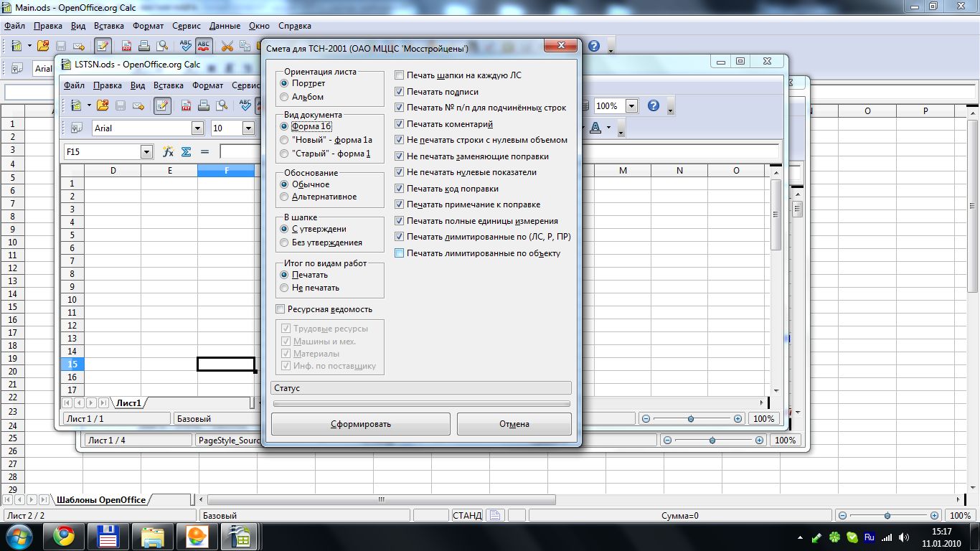
Task: Check Печатать лимитированные по объекту
Action: click(x=478, y=253)
